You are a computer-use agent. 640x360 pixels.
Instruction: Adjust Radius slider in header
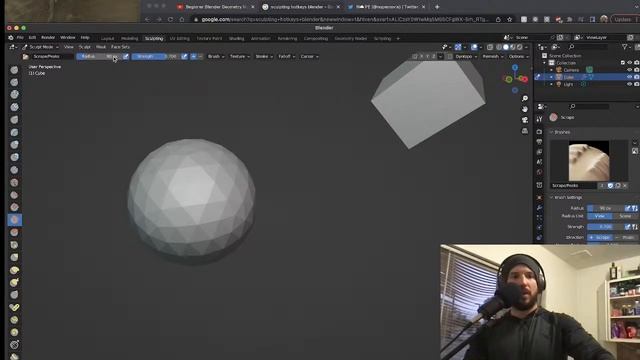[99, 56]
